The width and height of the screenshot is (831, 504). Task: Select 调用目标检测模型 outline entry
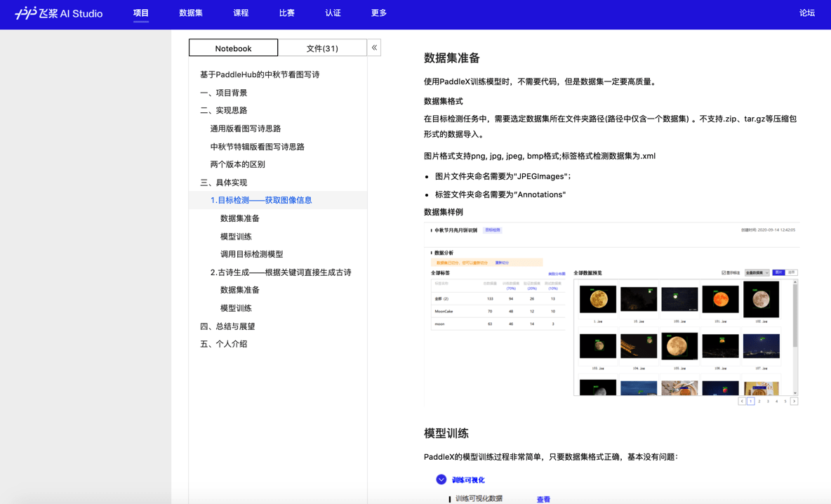click(x=252, y=254)
